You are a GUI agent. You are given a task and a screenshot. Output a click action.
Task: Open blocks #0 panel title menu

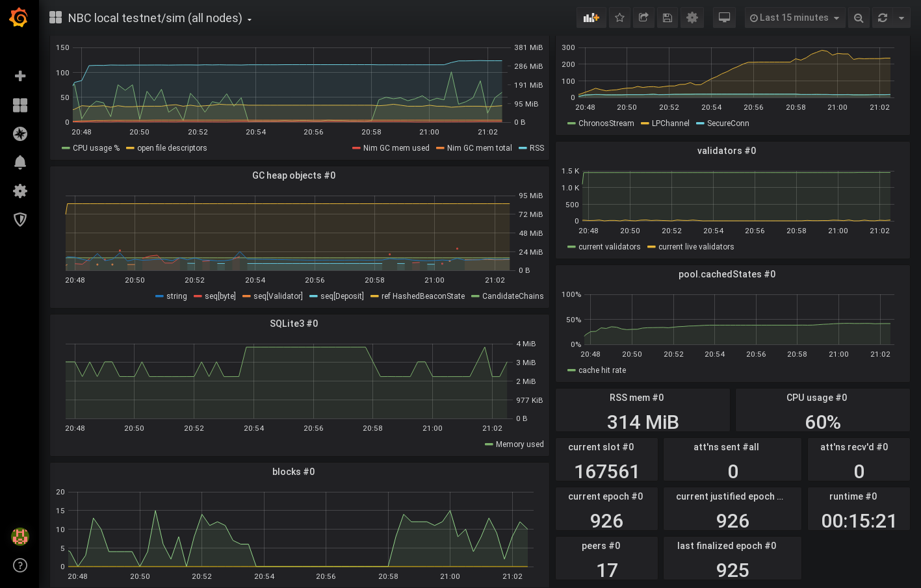pyautogui.click(x=294, y=472)
